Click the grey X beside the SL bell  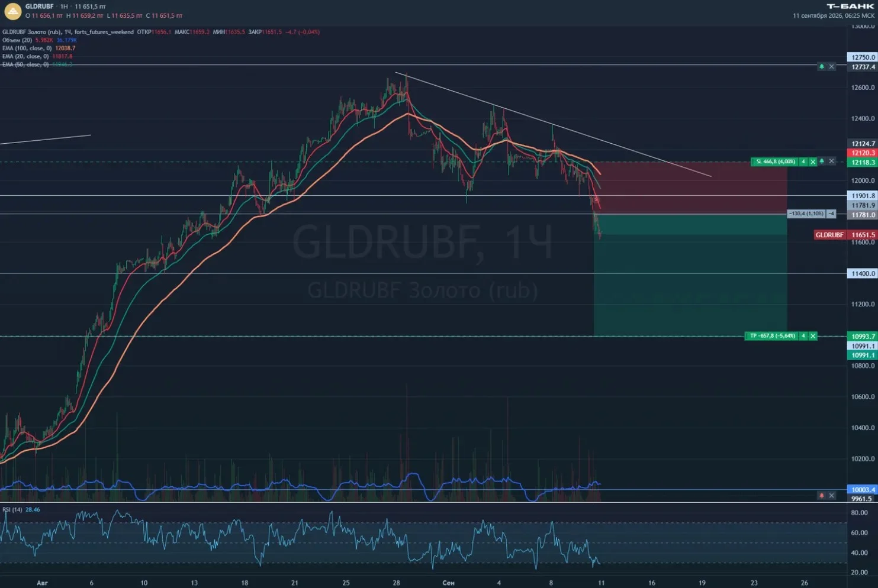click(831, 161)
